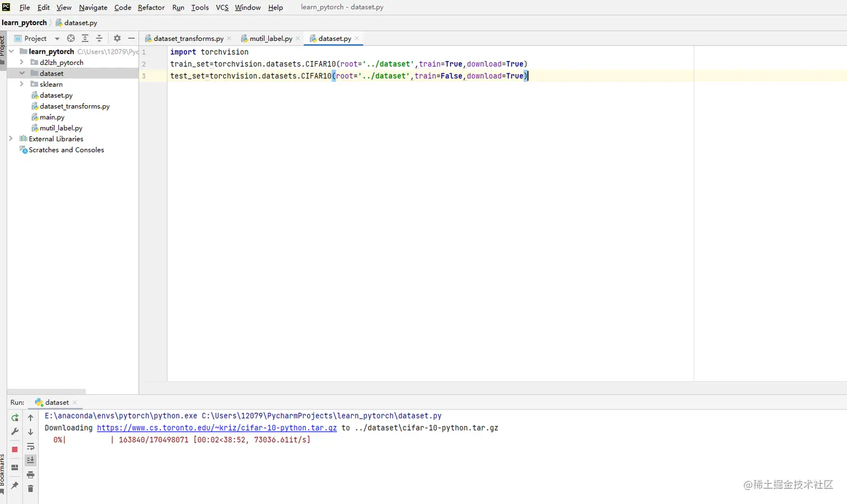Screen dimensions: 847x504
Task: Expand the d2lzh_pytorch folder
Action: tap(22, 62)
